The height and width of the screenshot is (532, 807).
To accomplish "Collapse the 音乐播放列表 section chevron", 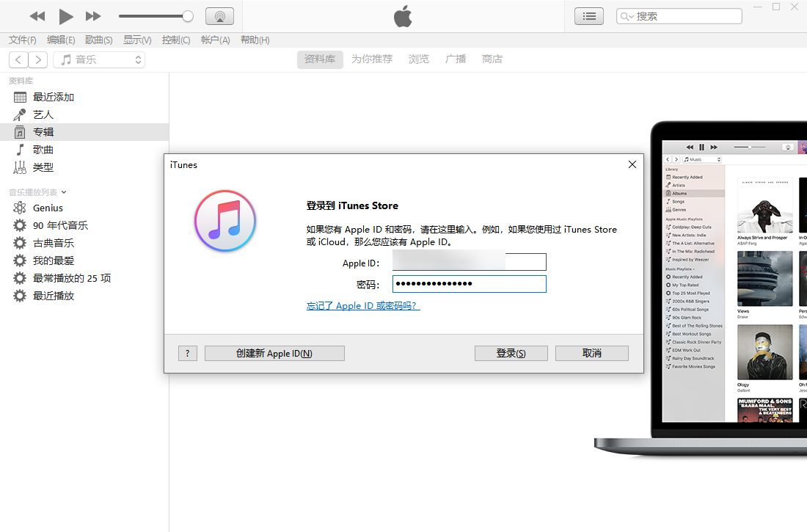I will (x=65, y=192).
